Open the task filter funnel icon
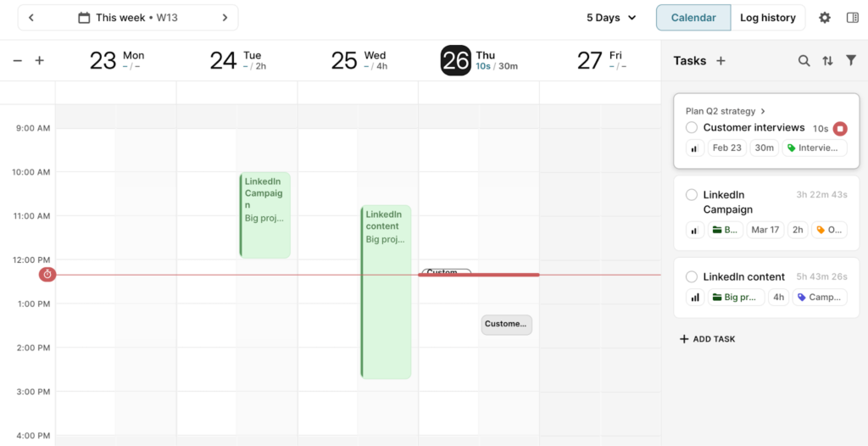This screenshot has height=446, width=868. pos(851,61)
